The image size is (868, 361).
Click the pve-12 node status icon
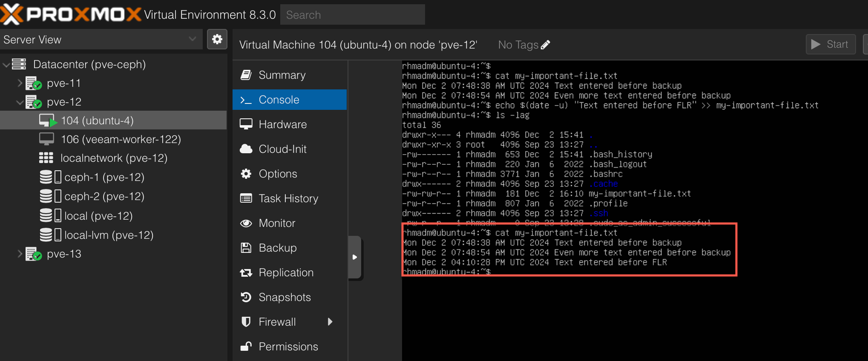(x=33, y=102)
